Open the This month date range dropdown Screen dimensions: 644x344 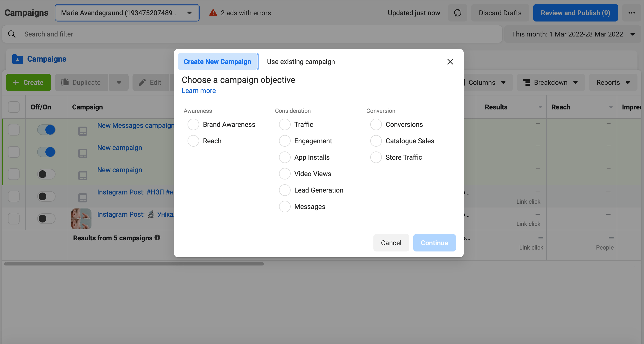pos(572,34)
